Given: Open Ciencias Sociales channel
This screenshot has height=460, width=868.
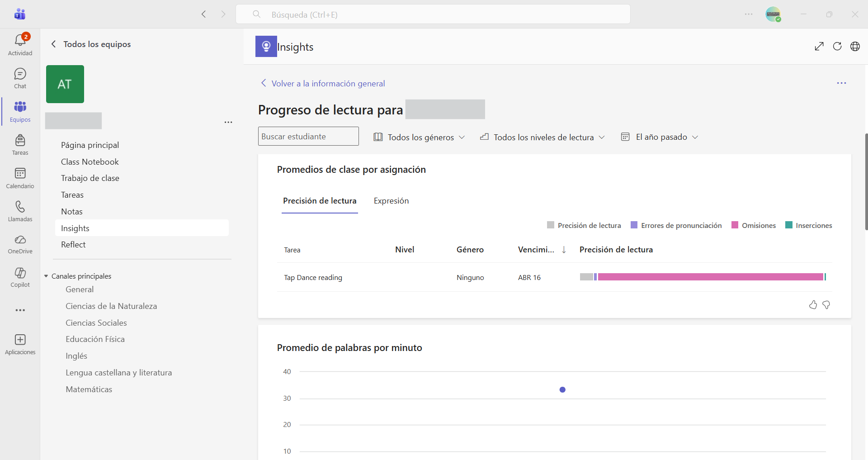Looking at the screenshot, I should [96, 323].
